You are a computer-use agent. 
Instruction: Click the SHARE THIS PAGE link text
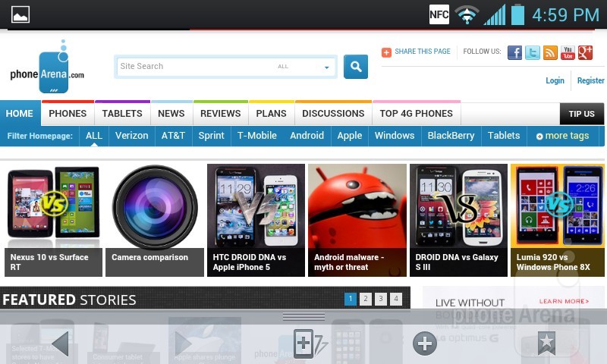click(423, 52)
